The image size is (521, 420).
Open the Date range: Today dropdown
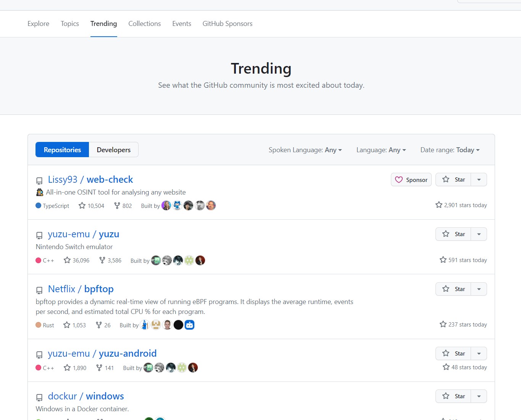click(450, 150)
